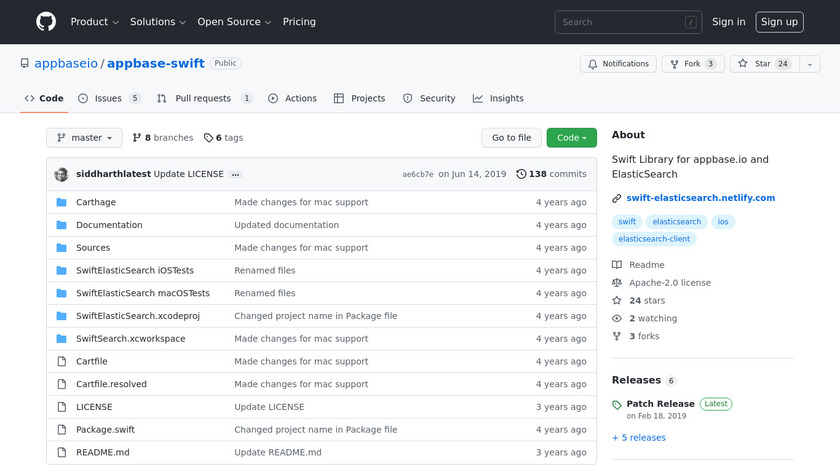This screenshot has height=472, width=840.
Task: Click the Notifications bell button
Action: [618, 64]
